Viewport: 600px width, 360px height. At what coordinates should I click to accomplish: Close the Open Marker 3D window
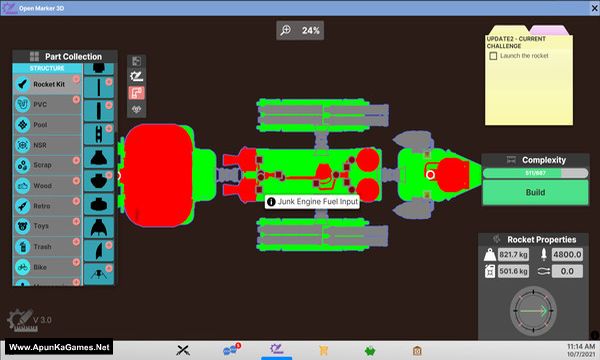coord(594,8)
